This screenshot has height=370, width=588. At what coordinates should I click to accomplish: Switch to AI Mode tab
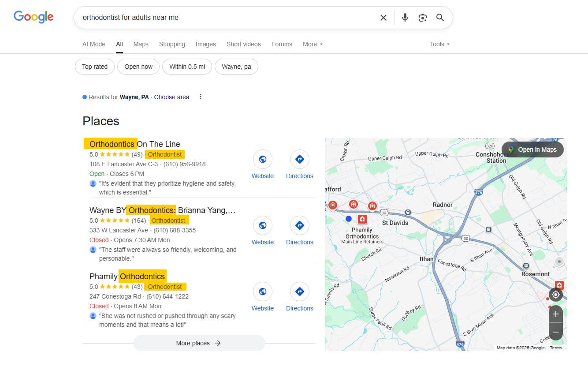coord(94,44)
